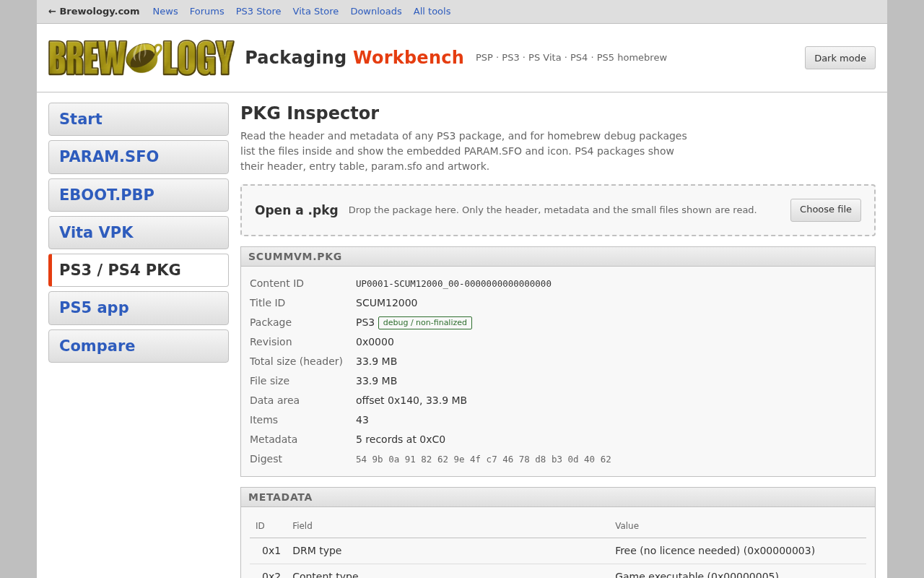
Task: Open the News link
Action: 165,12
